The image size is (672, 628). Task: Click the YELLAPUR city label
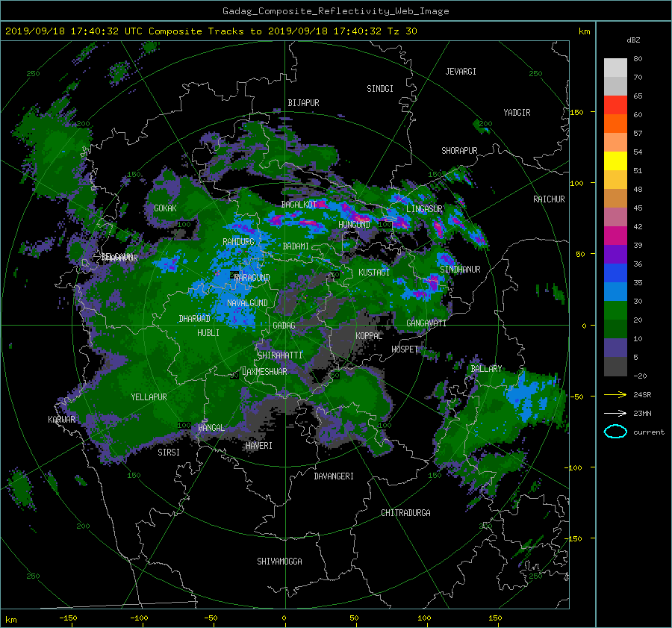(149, 397)
